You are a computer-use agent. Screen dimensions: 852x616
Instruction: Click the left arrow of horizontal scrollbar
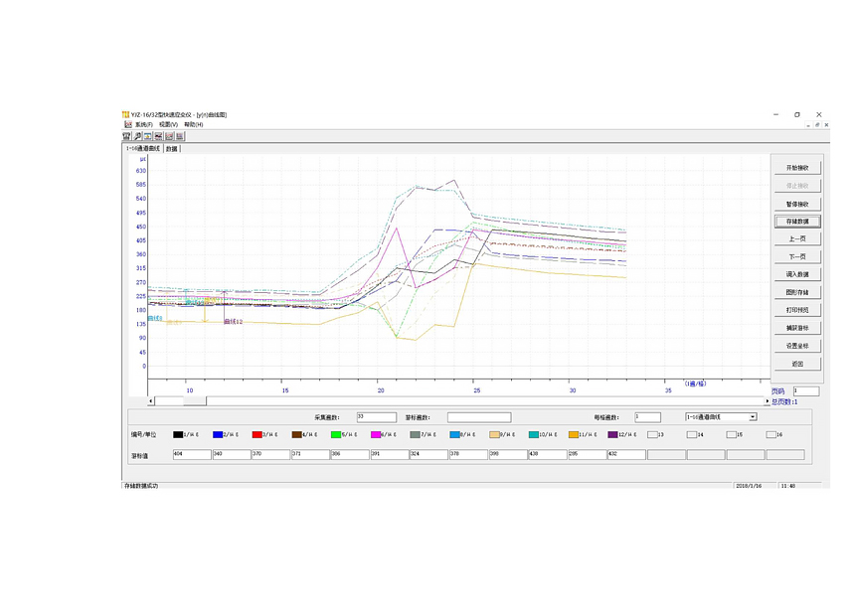[151, 401]
